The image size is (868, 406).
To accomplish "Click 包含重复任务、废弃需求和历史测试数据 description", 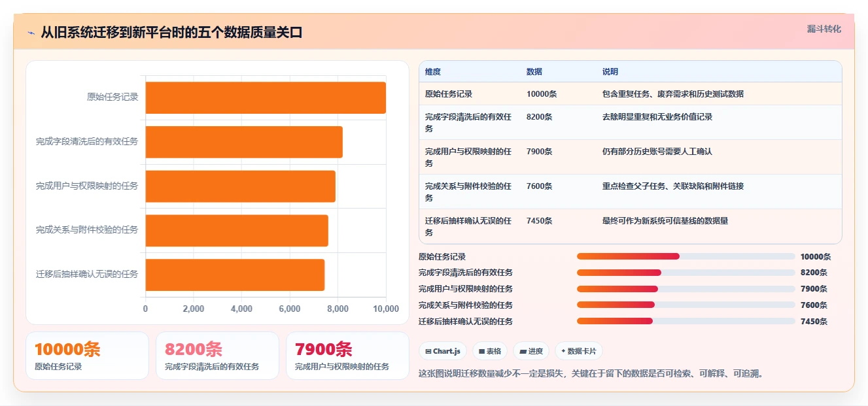I will pyautogui.click(x=673, y=94).
